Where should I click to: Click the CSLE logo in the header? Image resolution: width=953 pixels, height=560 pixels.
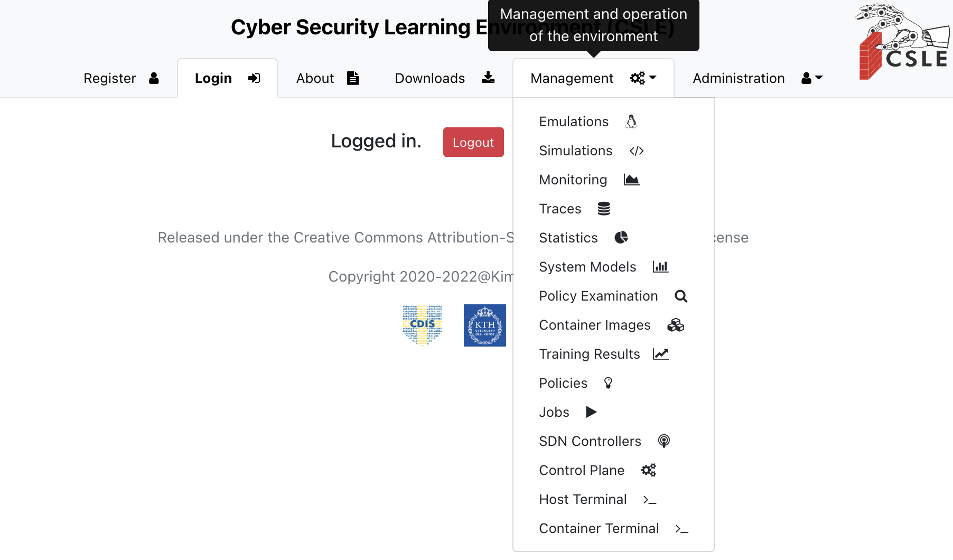903,42
